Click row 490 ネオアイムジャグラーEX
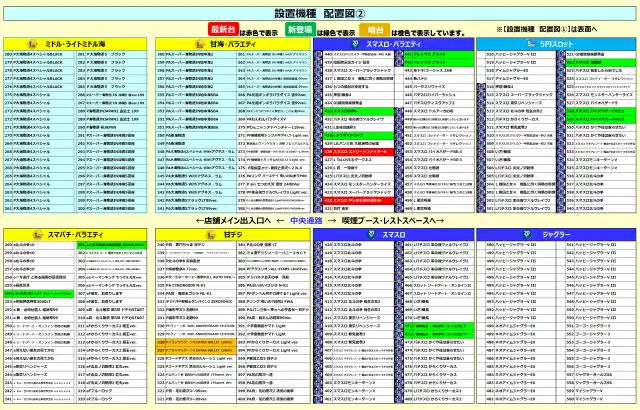The height and width of the screenshot is (410, 640). pos(521,326)
